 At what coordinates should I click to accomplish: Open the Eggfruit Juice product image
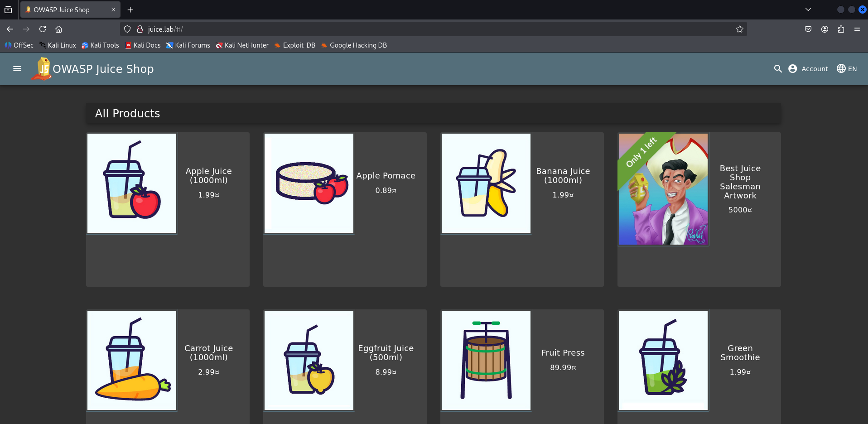click(x=309, y=360)
